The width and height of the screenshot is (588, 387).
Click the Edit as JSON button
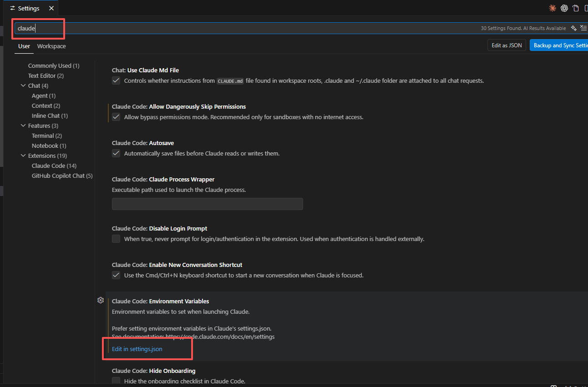[x=507, y=45]
